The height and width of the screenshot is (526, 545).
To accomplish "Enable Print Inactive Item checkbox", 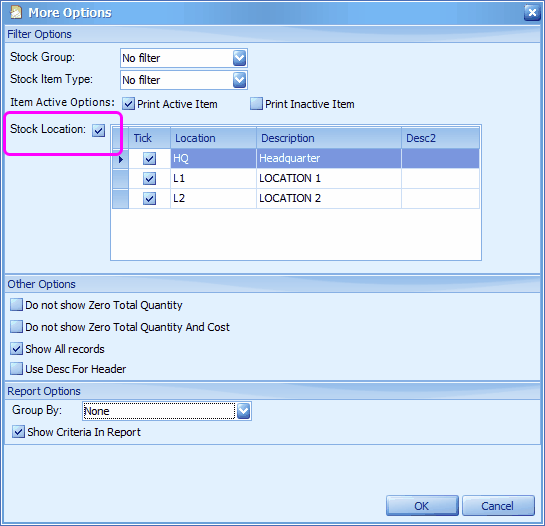I will (x=257, y=104).
